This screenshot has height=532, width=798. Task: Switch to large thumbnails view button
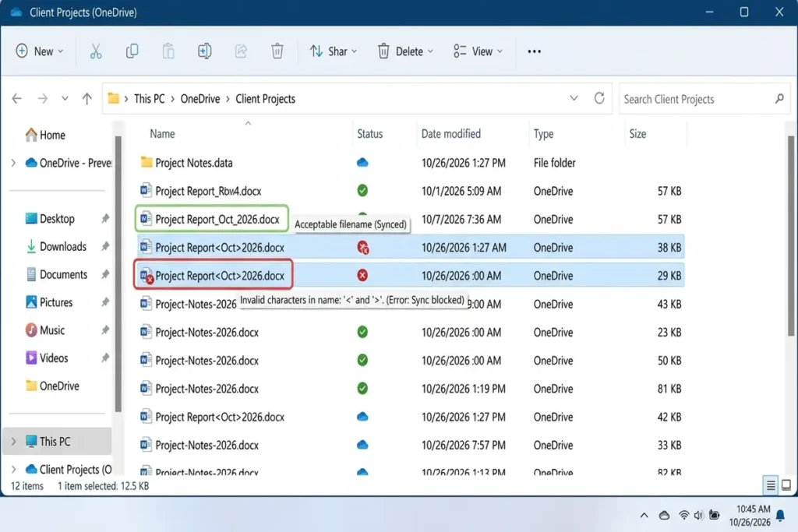[786, 485]
